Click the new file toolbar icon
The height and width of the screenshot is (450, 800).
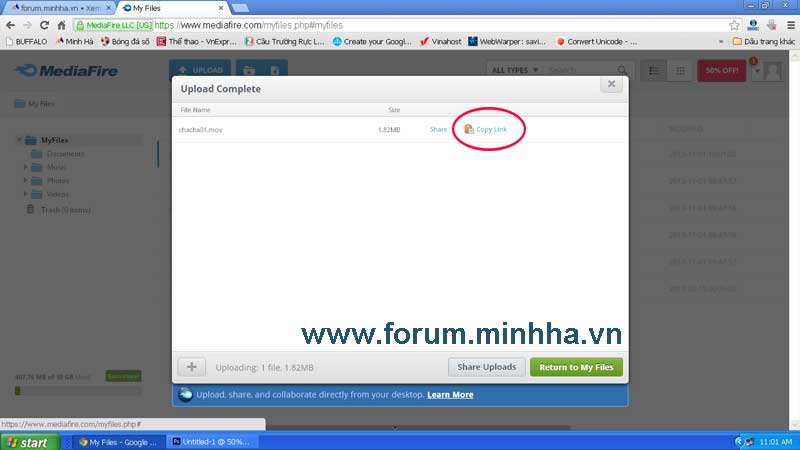click(x=274, y=70)
